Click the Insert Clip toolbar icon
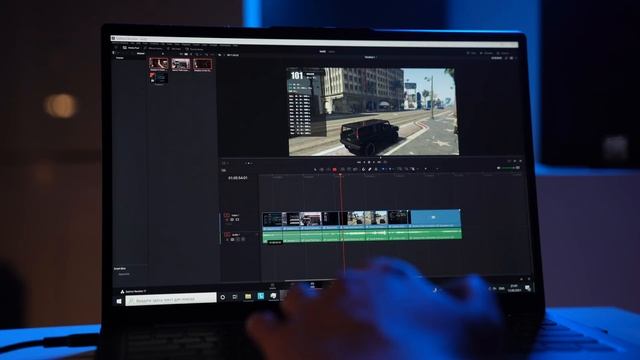The height and width of the screenshot is (360, 640). click(x=342, y=169)
